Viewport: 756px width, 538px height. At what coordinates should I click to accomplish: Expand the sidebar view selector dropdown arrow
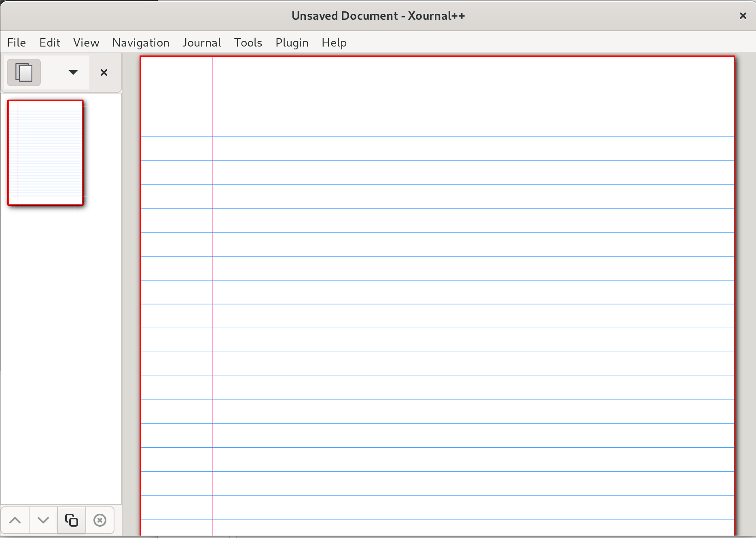pos(73,72)
